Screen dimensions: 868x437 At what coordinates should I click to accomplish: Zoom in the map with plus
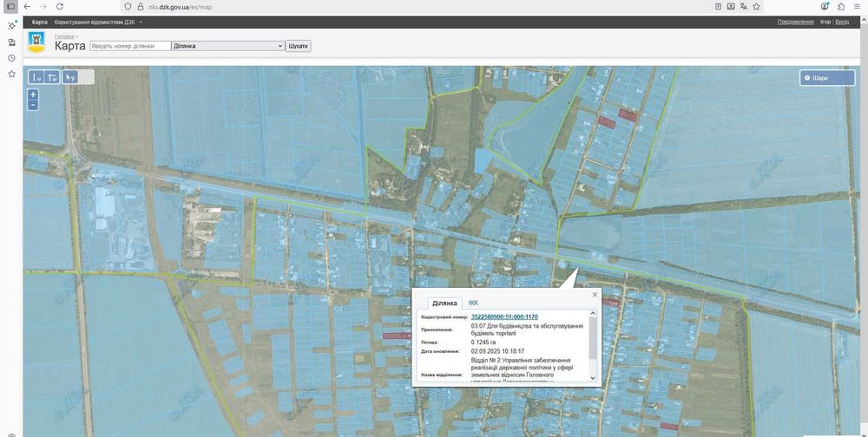pos(33,95)
